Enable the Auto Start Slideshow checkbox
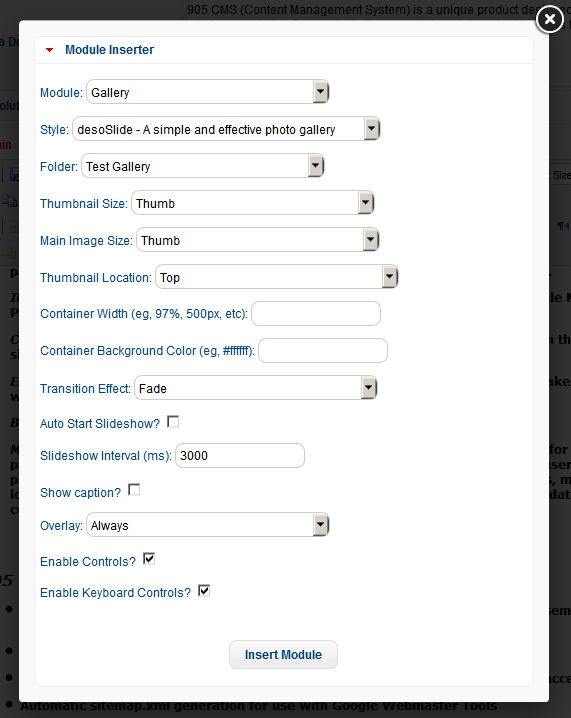 (173, 421)
